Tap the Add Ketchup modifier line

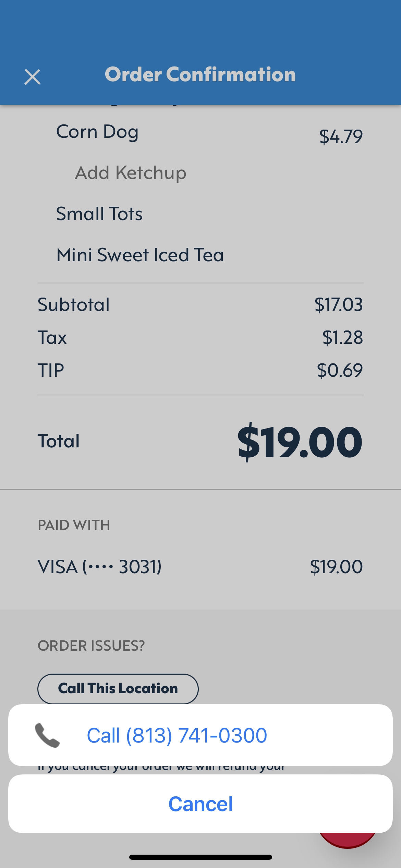click(x=131, y=172)
